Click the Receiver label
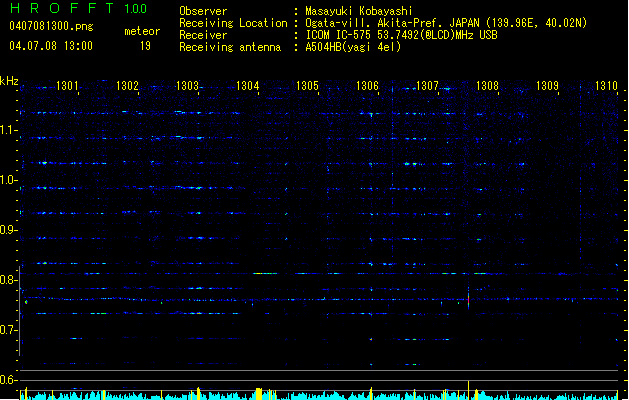The image size is (629, 400). pos(203,35)
